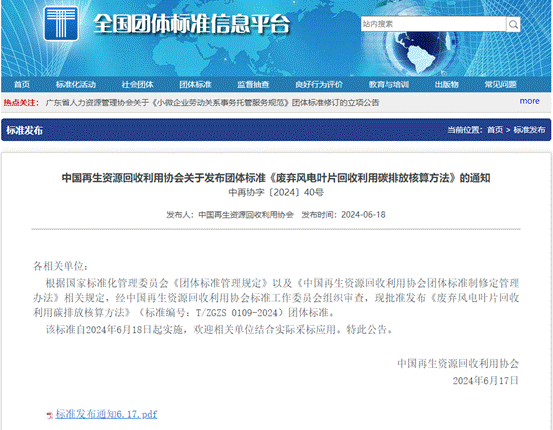Click the search magnifier icon

pos(513,24)
